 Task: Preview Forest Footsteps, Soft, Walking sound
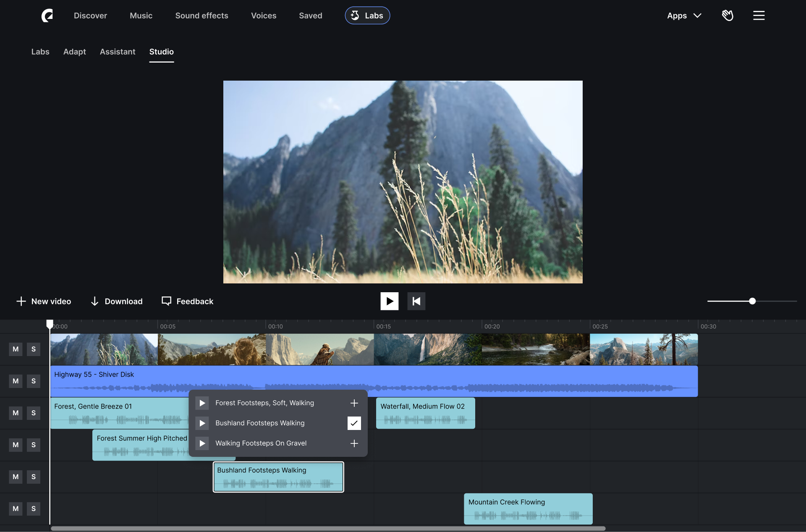[x=202, y=403]
